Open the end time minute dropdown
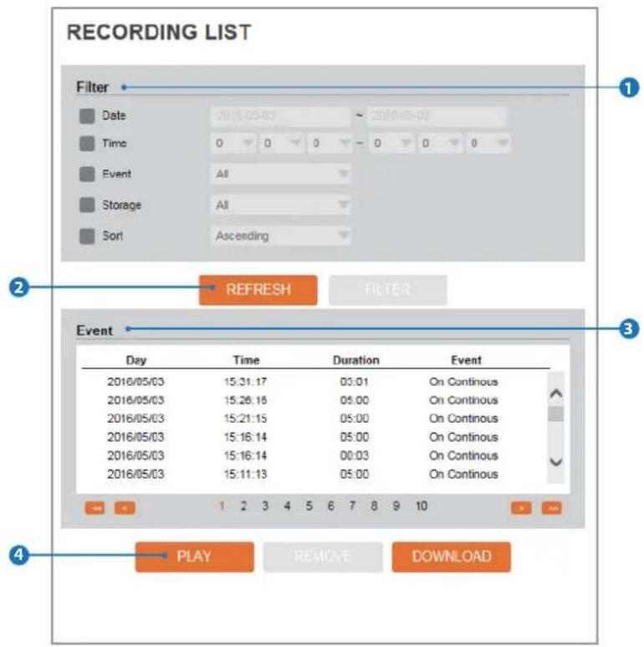The height and width of the screenshot is (647, 644). tap(440, 143)
